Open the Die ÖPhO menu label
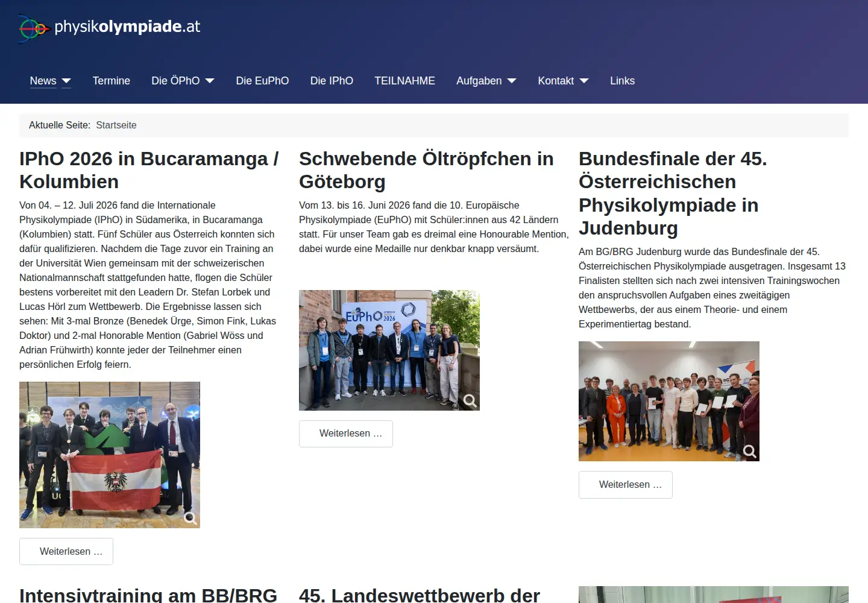Viewport: 868px width, 603px height. click(x=175, y=81)
